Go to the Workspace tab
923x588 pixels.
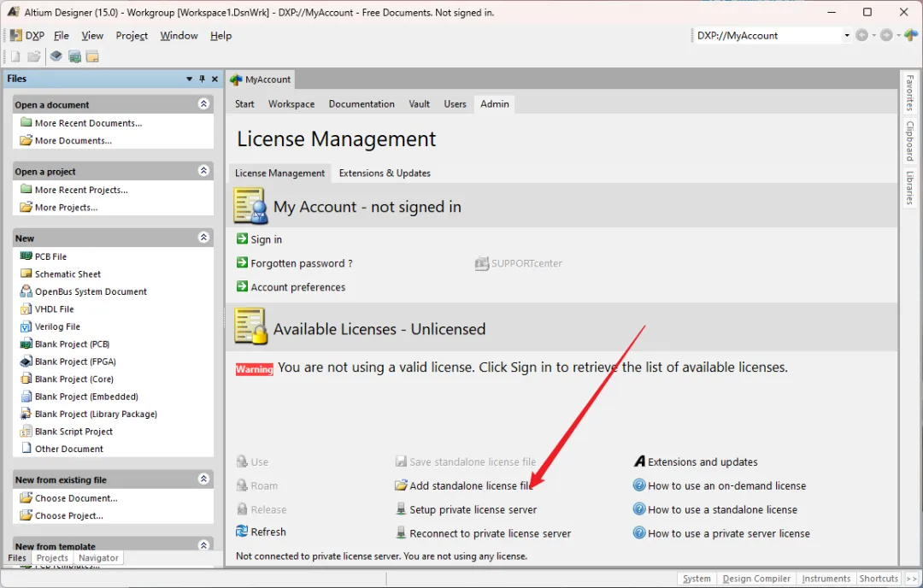pyautogui.click(x=291, y=104)
